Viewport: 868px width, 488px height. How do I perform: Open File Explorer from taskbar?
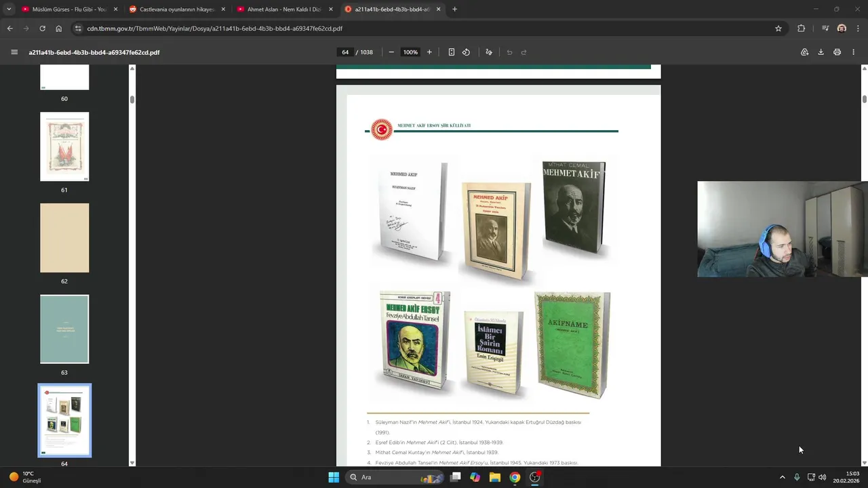point(495,477)
